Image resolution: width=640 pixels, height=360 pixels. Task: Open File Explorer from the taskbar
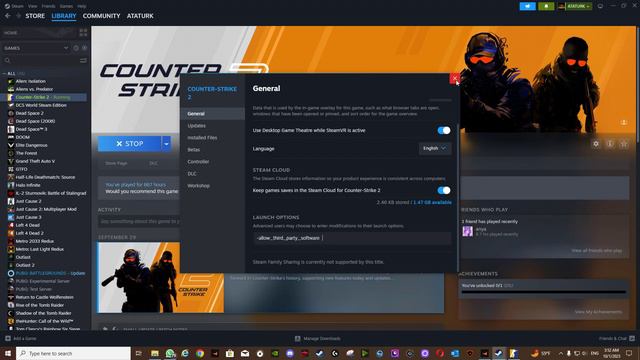155,353
